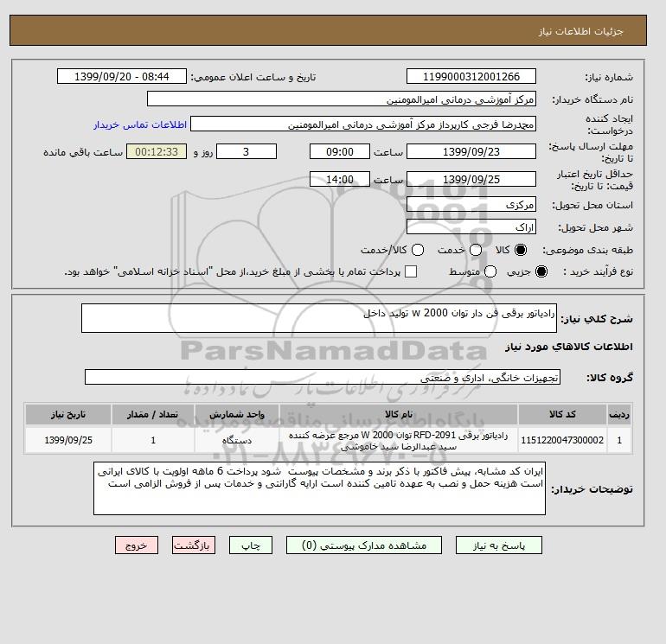This screenshot has height=644, width=666.
Task: Click the توضیحات خریدار label
Action: pyautogui.click(x=592, y=489)
